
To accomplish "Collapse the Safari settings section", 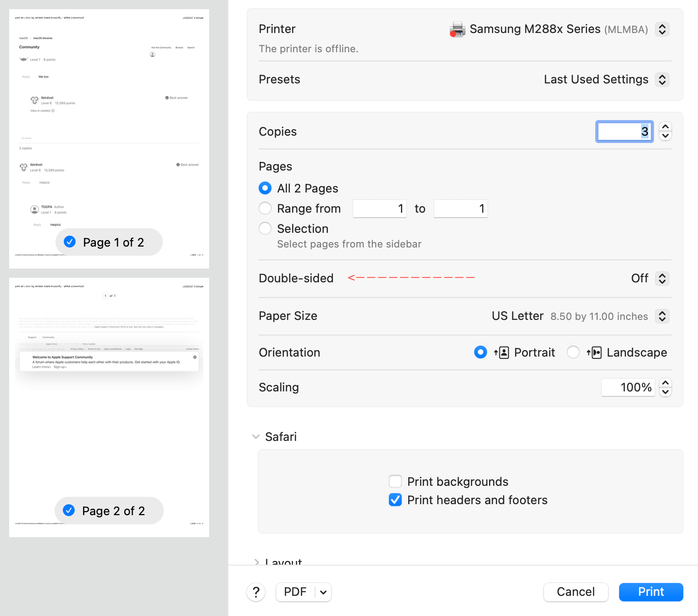I will click(256, 436).
